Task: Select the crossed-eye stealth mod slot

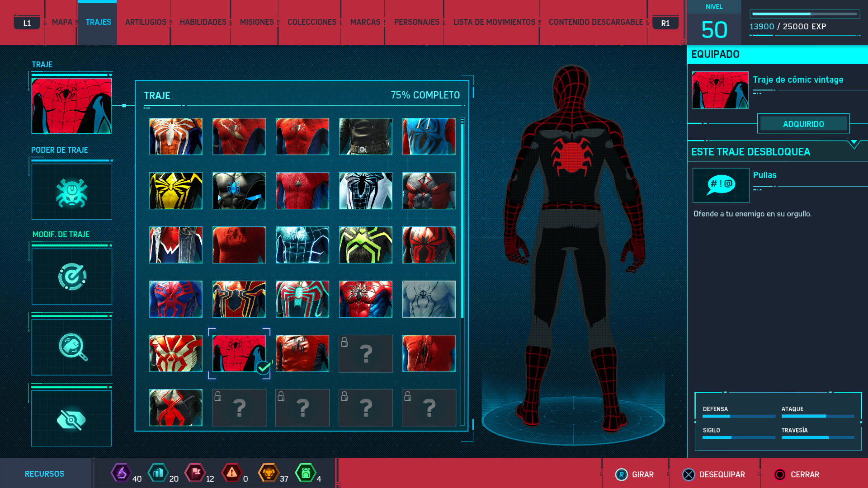Action: pos(71,419)
